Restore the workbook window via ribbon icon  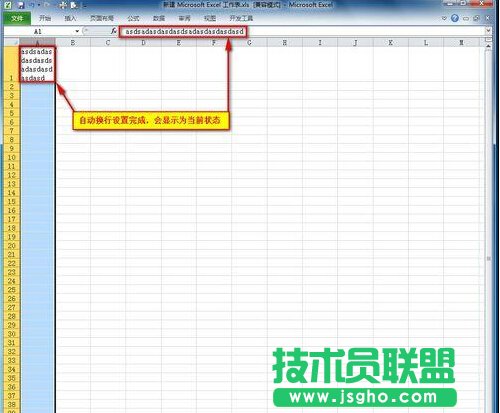tap(476, 18)
